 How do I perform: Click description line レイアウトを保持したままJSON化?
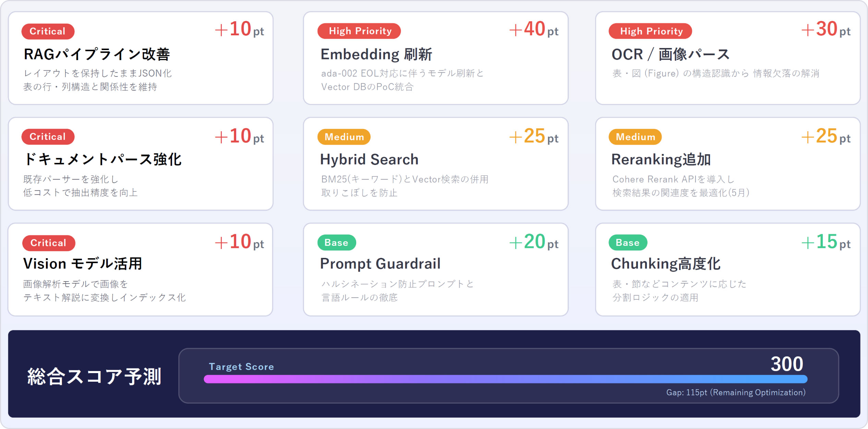coord(98,73)
